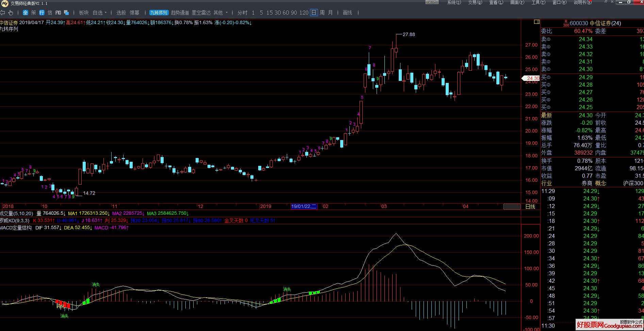
Task: Click the 其他 button
Action: (x=218, y=13)
